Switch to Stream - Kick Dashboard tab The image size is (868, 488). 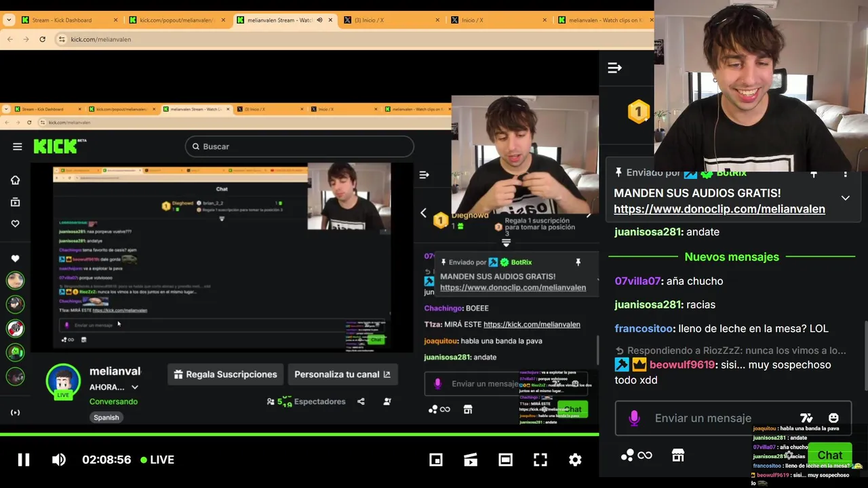(70, 20)
